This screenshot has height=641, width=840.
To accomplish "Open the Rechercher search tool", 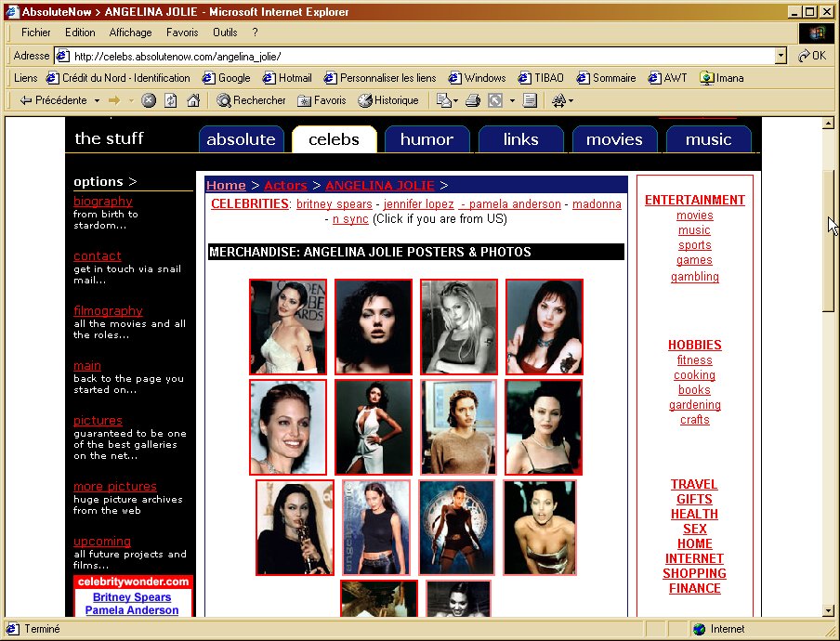I will (251, 100).
